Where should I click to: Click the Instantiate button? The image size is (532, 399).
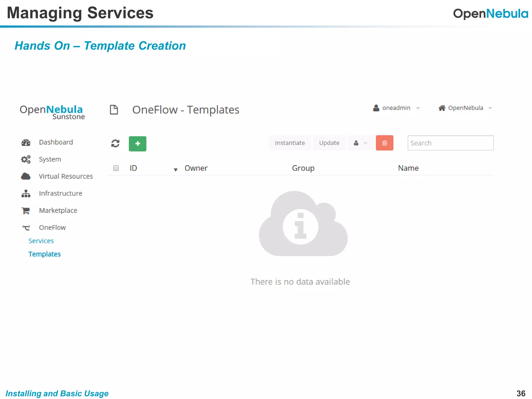click(290, 143)
